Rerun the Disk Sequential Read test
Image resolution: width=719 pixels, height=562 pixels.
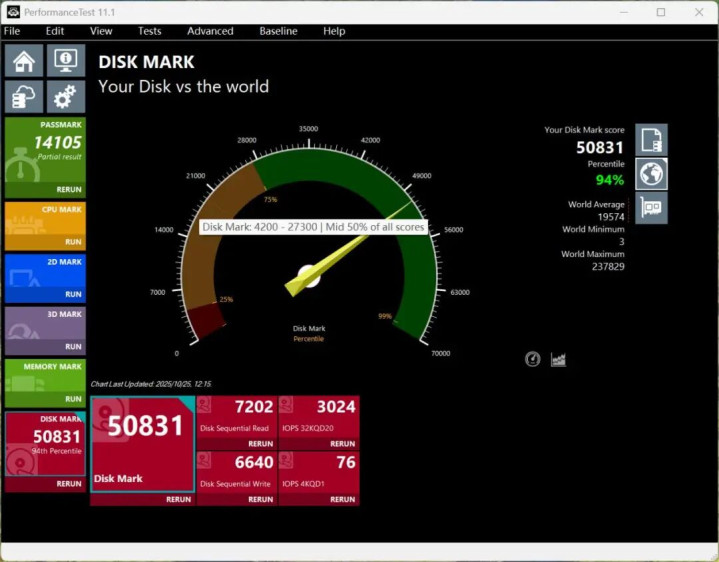(260, 444)
